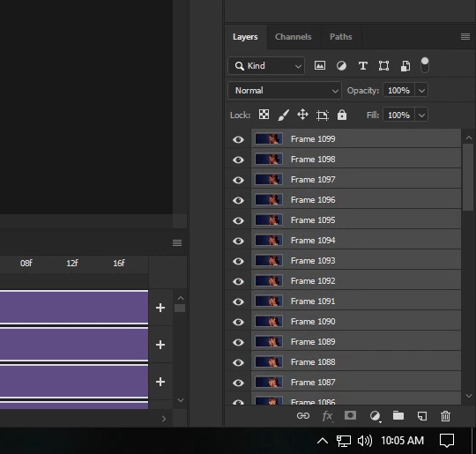Screen dimensions: 476x454
Task: Add media to second timeline track
Action: (160, 345)
